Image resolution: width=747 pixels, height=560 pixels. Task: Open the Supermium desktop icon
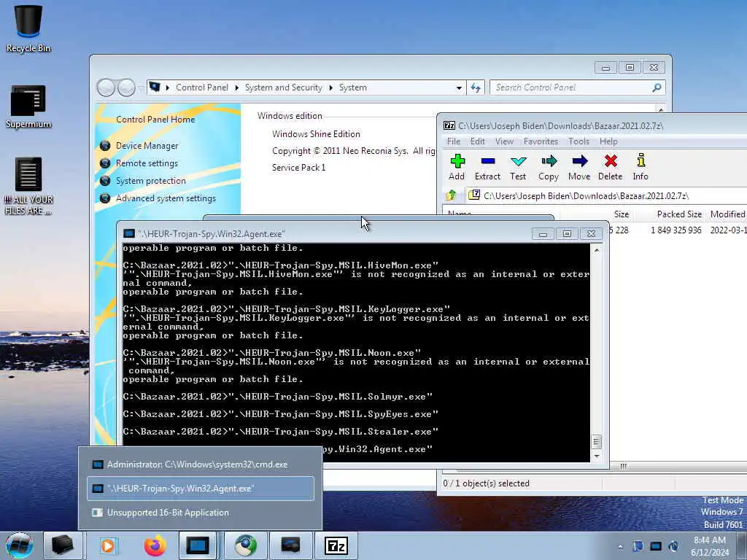[28, 106]
